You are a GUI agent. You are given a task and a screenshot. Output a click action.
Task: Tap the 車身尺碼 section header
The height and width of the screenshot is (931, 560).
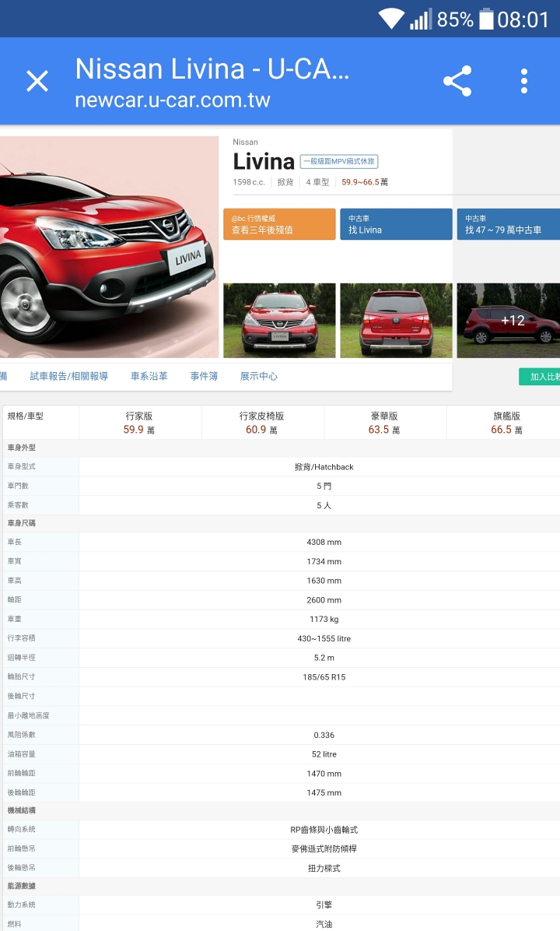pyautogui.click(x=21, y=523)
